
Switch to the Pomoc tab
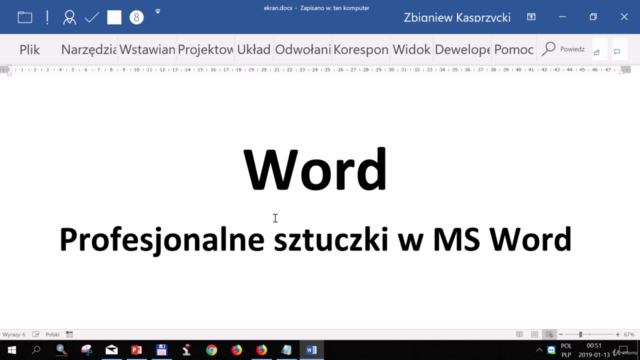pyautogui.click(x=514, y=49)
